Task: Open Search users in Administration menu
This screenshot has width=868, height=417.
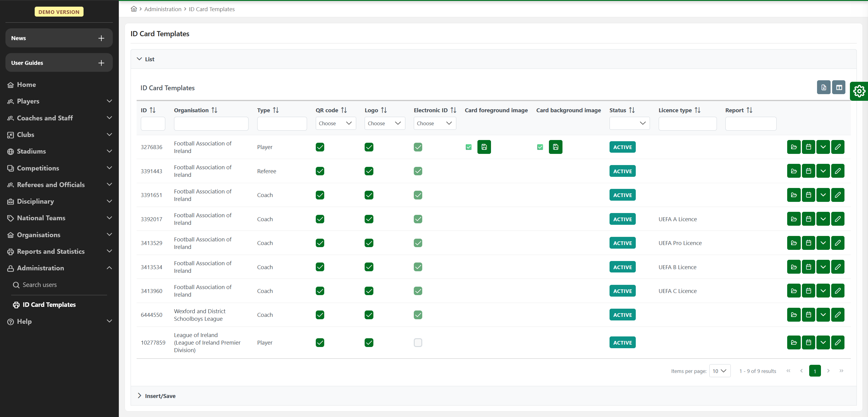Action: 40,285
